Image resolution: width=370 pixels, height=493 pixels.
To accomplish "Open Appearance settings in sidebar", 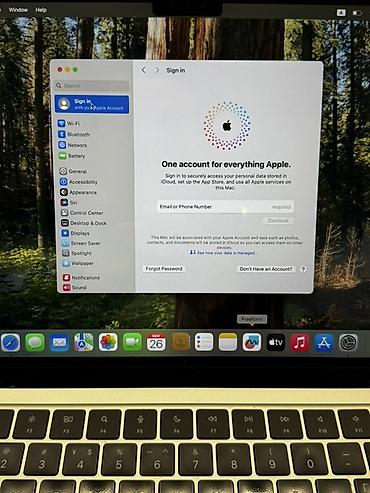I will tap(79, 192).
